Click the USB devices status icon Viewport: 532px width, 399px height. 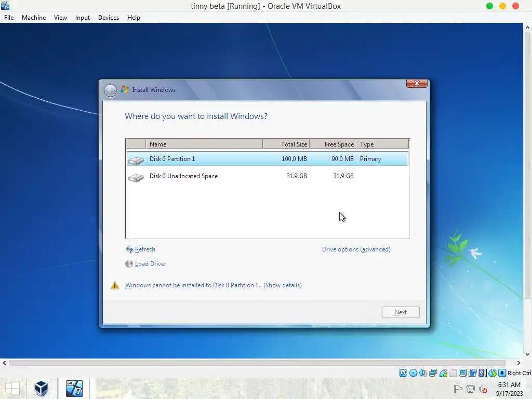pyautogui.click(x=443, y=373)
